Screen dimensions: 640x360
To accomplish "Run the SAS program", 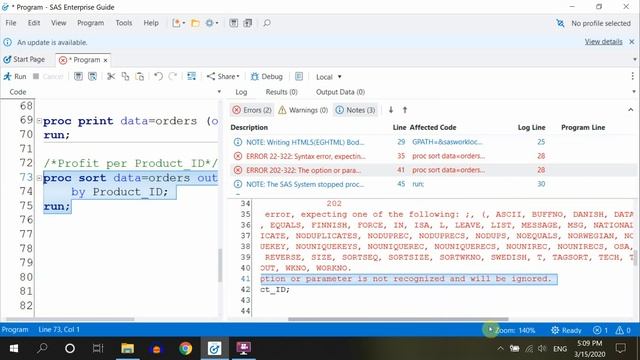I will 15,77.
